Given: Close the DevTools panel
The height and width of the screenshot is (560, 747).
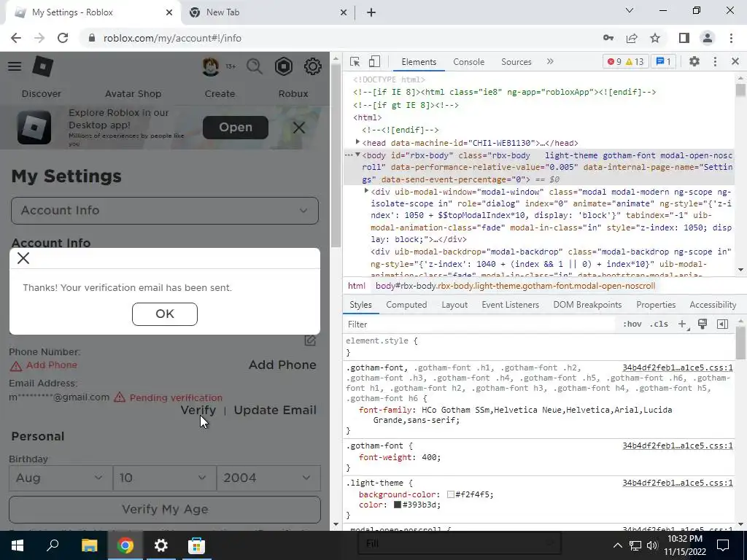Looking at the screenshot, I should point(735,61).
